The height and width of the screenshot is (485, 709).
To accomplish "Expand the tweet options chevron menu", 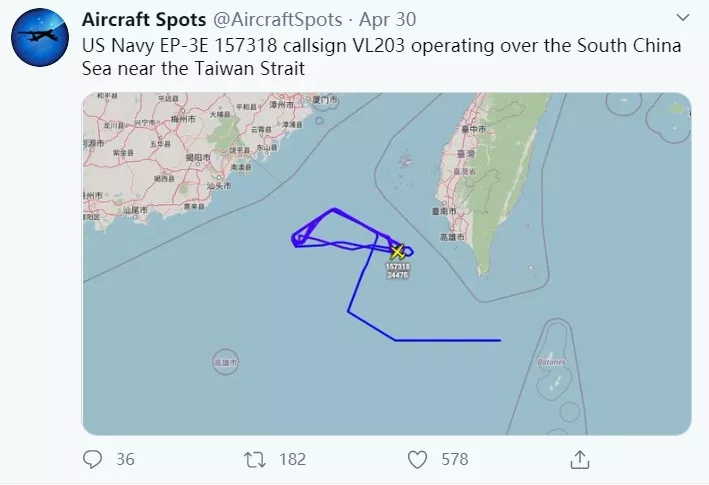I will [x=682, y=19].
